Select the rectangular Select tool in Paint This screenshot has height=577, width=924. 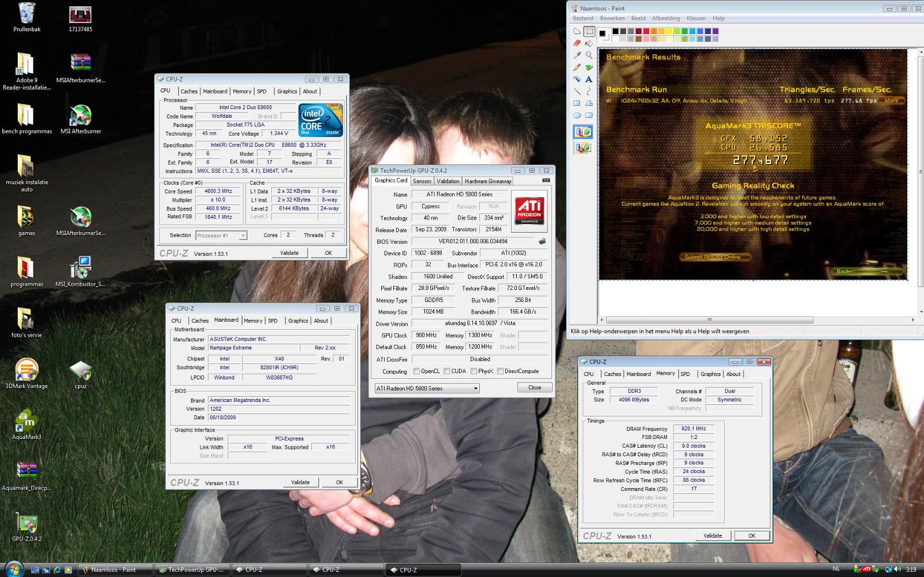(589, 31)
